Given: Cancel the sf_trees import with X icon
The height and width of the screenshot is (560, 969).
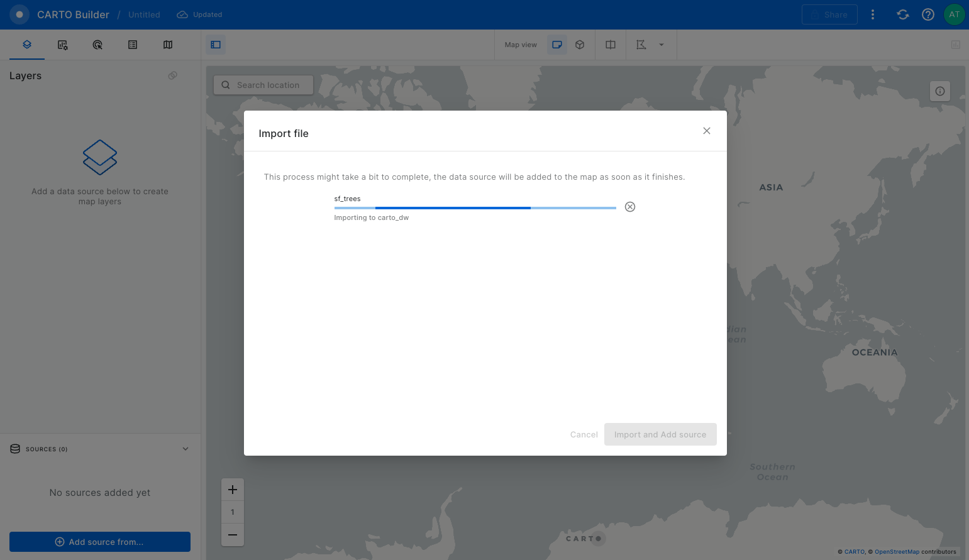Looking at the screenshot, I should pos(630,207).
